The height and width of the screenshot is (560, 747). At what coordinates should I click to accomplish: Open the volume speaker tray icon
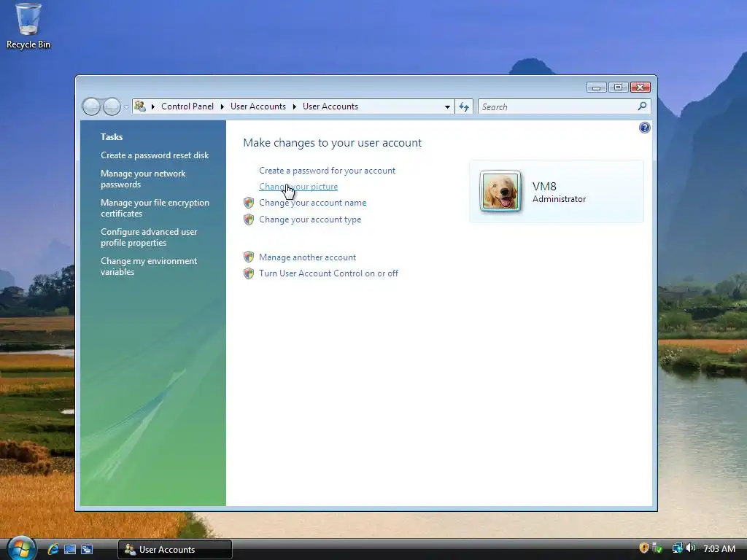pyautogui.click(x=691, y=548)
